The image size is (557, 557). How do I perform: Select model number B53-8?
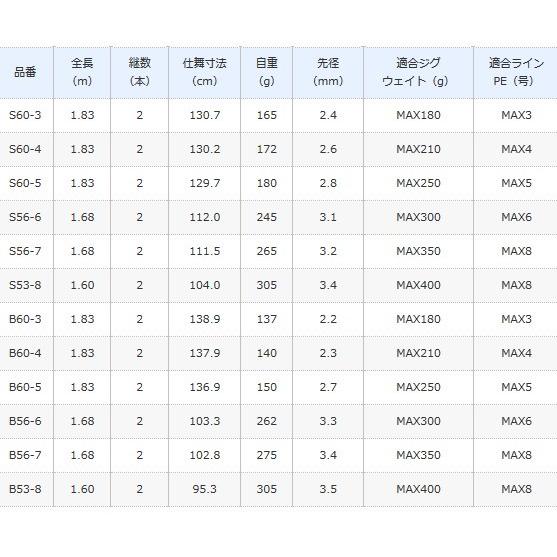click(25, 489)
